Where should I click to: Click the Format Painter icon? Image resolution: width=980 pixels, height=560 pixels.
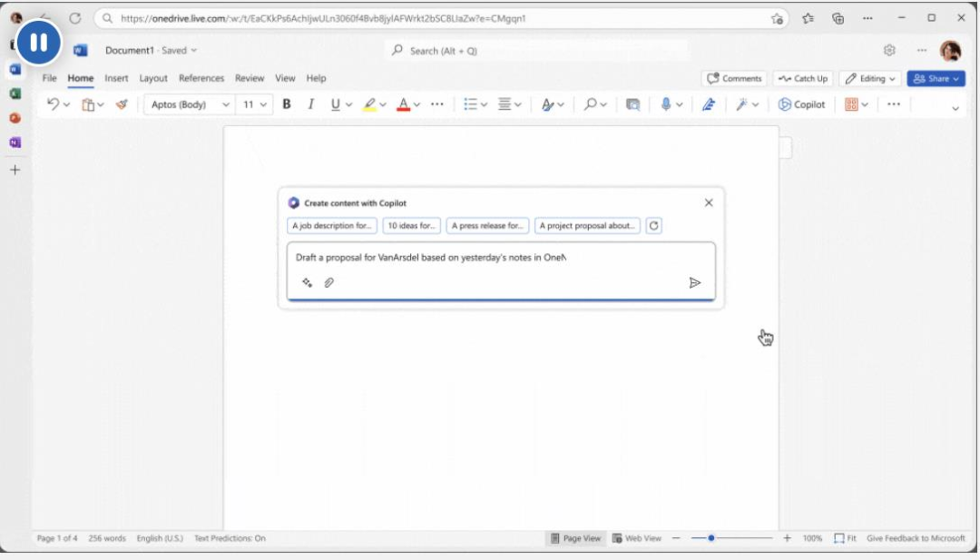[x=122, y=104]
